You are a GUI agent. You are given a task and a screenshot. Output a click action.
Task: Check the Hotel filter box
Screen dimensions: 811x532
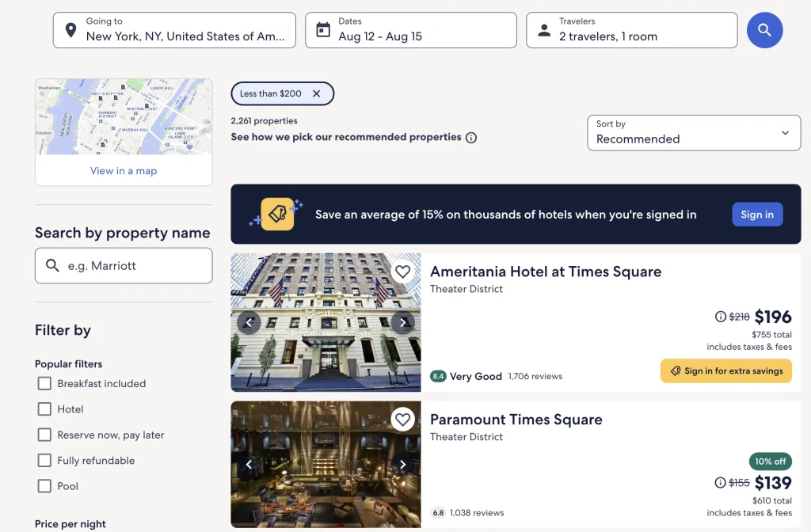44,409
